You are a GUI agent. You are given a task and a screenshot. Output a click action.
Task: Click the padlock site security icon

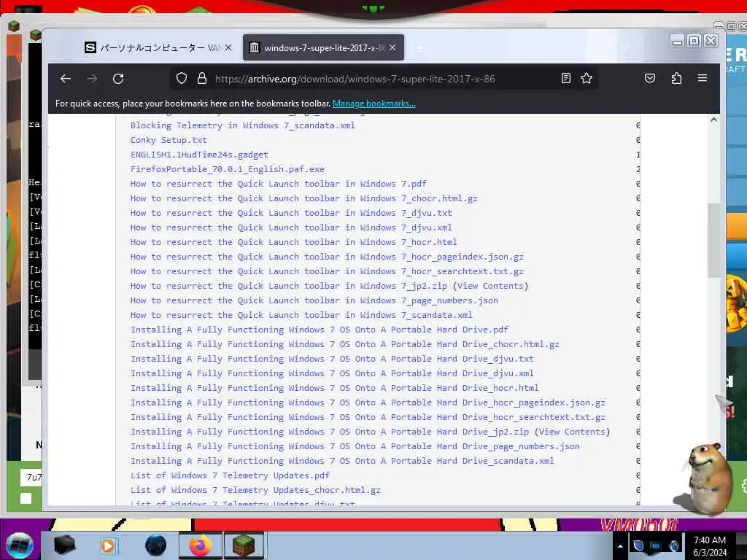(202, 78)
